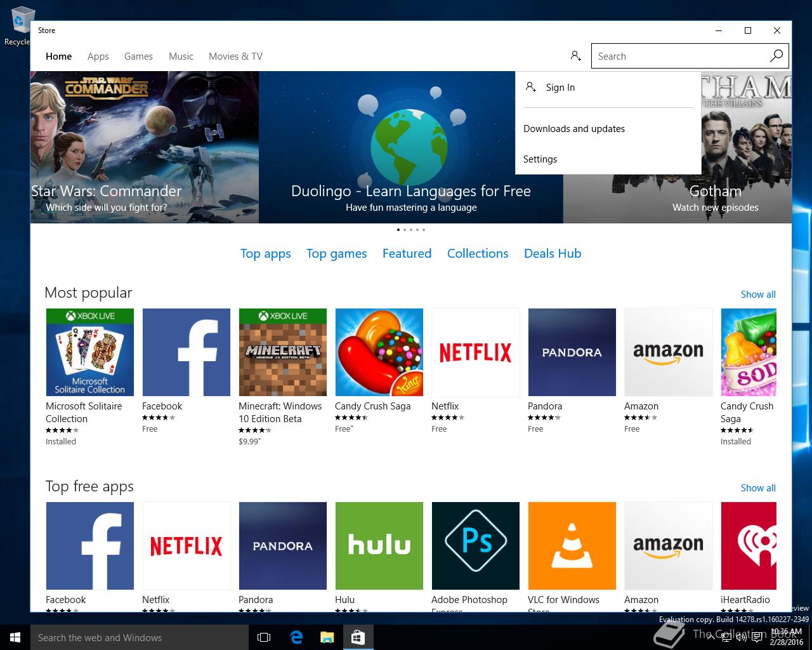Click Installed label under Microsoft Solitaire Collection

[61, 442]
